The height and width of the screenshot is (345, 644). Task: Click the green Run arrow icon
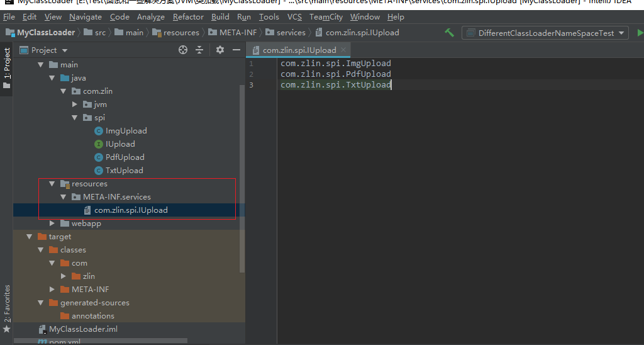[x=640, y=33]
